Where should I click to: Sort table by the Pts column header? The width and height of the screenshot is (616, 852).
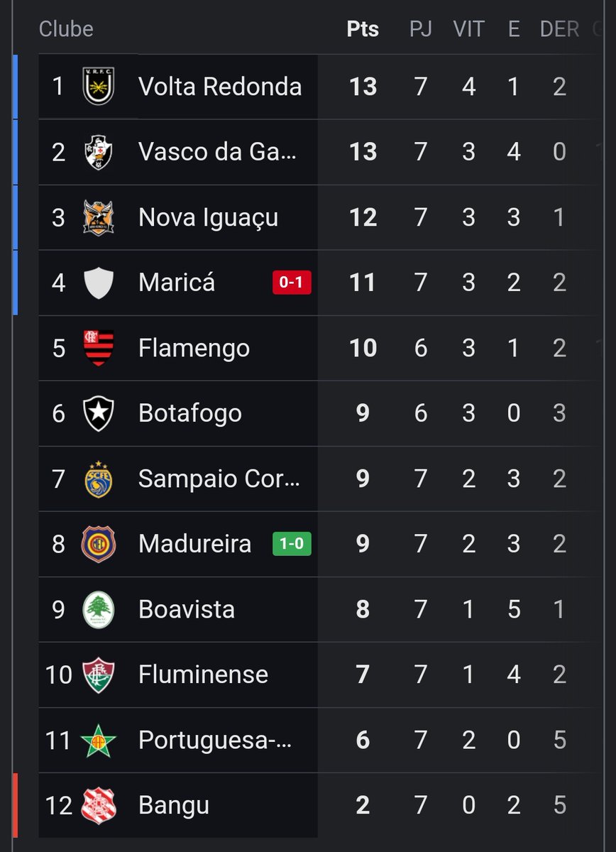coord(363,29)
